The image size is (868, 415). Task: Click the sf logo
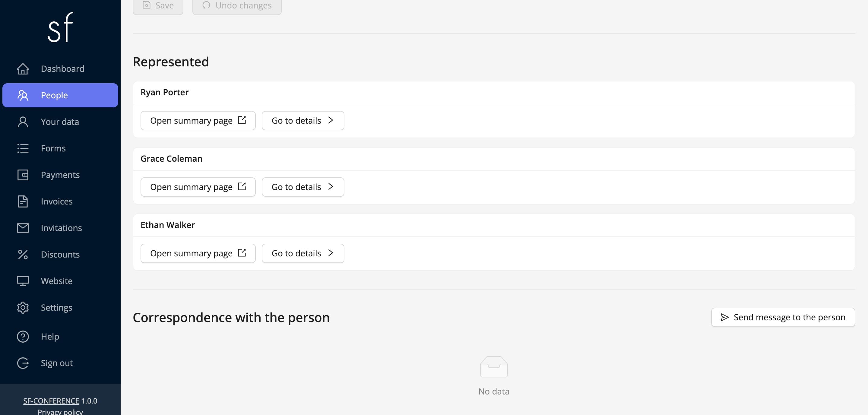pos(60,27)
